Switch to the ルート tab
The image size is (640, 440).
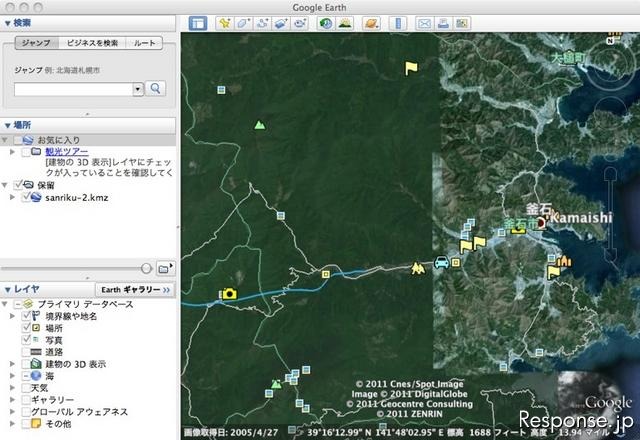(144, 43)
